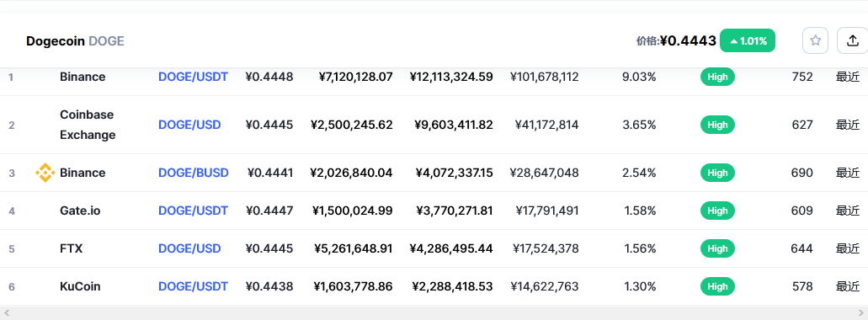The image size is (868, 320).
Task: Click the green 1.01% price change badge
Action: pos(748,41)
